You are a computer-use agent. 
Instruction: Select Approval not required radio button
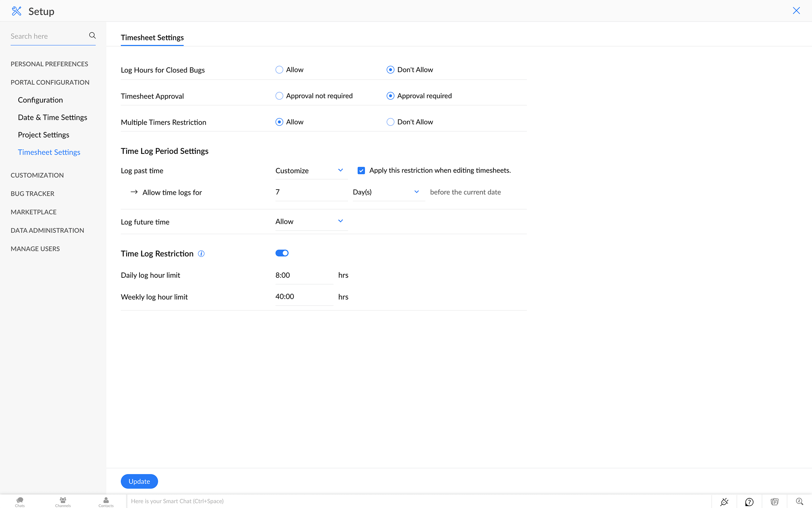(279, 96)
